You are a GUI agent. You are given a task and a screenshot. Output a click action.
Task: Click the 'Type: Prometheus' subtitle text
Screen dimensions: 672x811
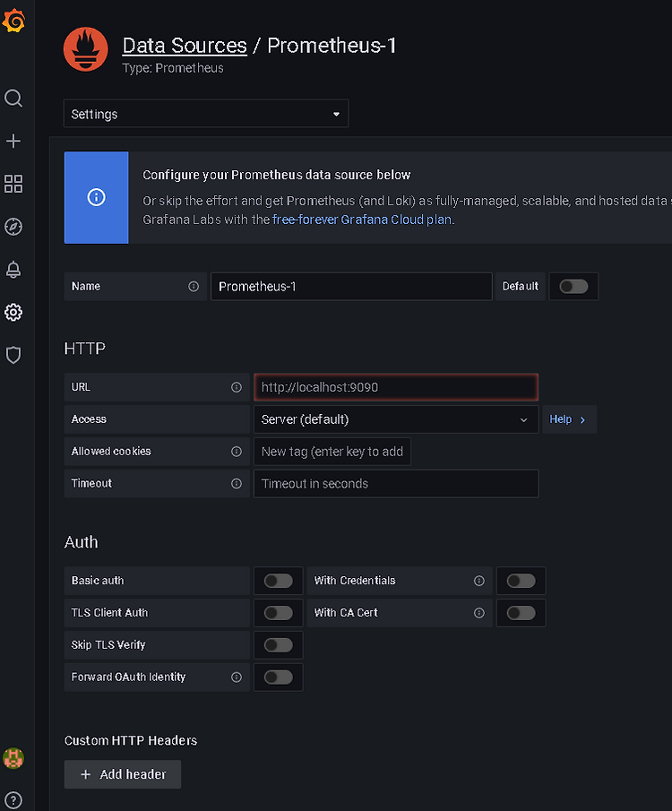tap(173, 68)
